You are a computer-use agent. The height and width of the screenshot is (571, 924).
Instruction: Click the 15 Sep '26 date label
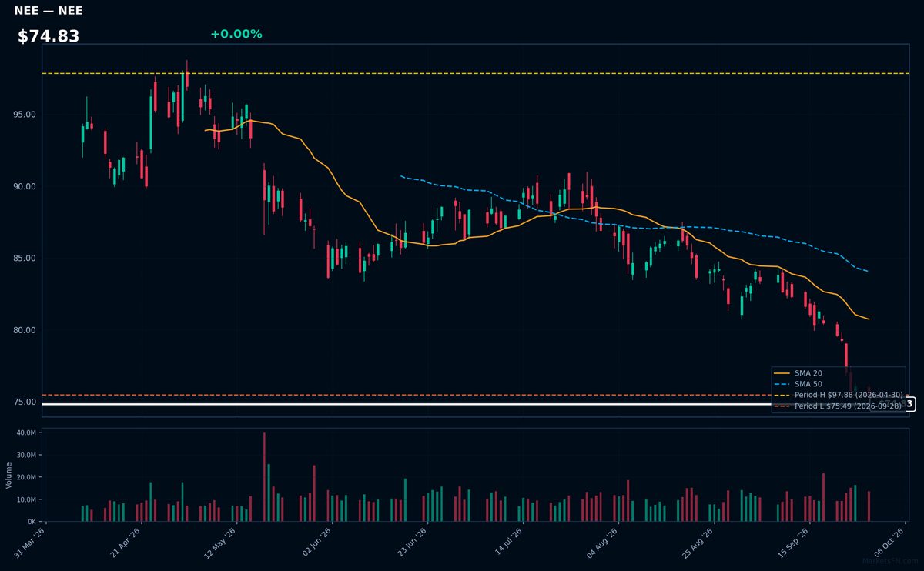793,543
